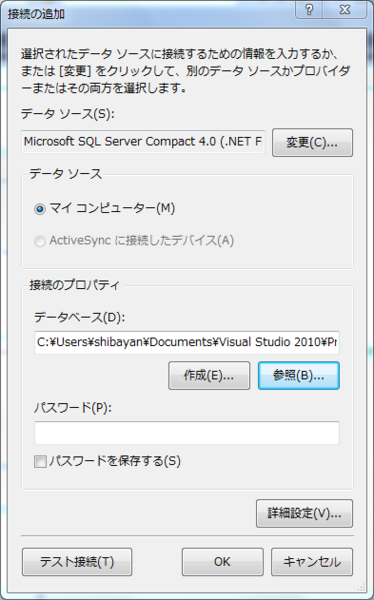This screenshot has height=600, width=374.
Task: Click the 接続の追加 title bar text
Action: [36, 14]
